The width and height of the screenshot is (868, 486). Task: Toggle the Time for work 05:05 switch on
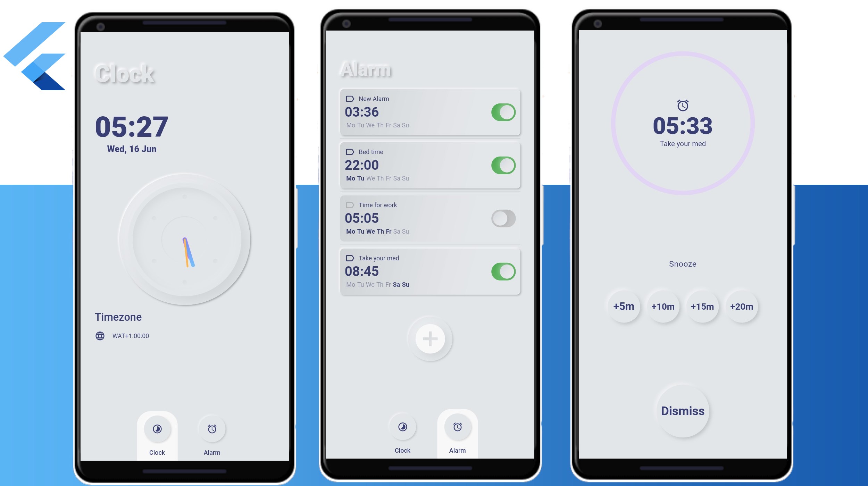502,218
